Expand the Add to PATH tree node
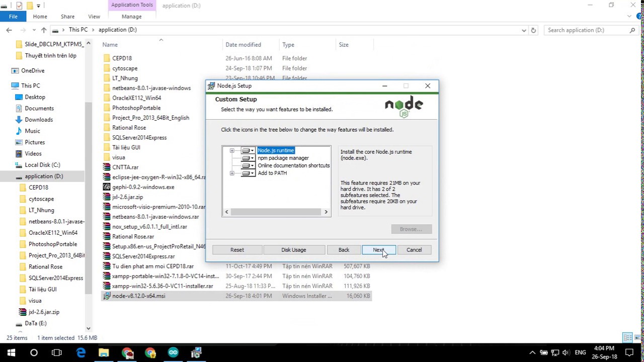Viewport: 644px width, 362px height. (x=232, y=173)
